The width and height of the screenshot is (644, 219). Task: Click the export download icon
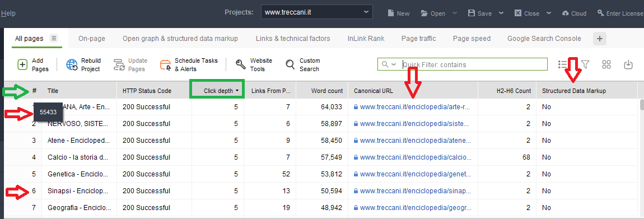(628, 64)
